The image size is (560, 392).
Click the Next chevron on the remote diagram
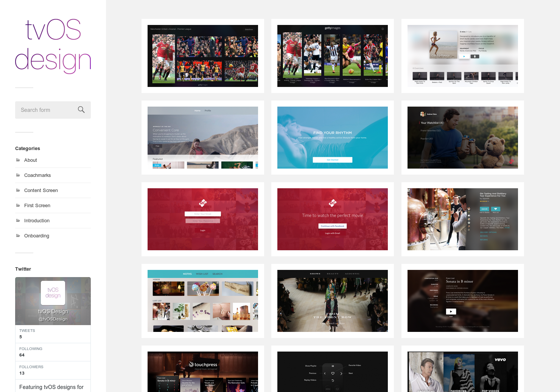[341, 373]
